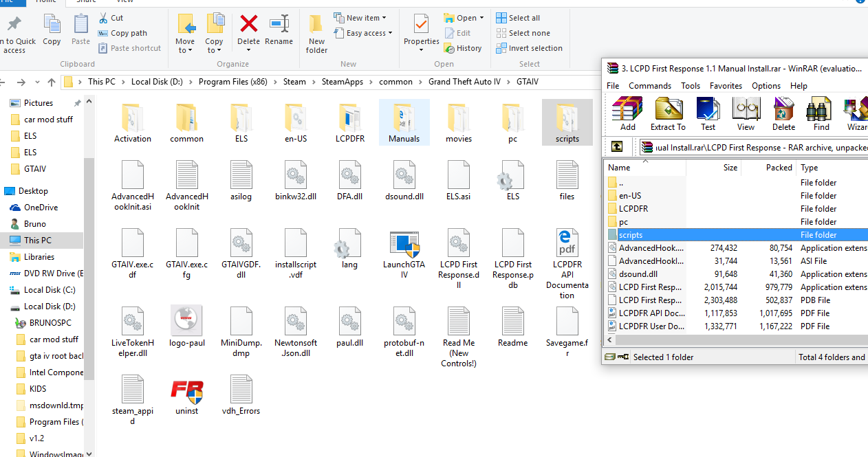Viewport: 868px width, 457px height.
Task: Expand the ribbon Open dropdown
Action: coord(481,18)
